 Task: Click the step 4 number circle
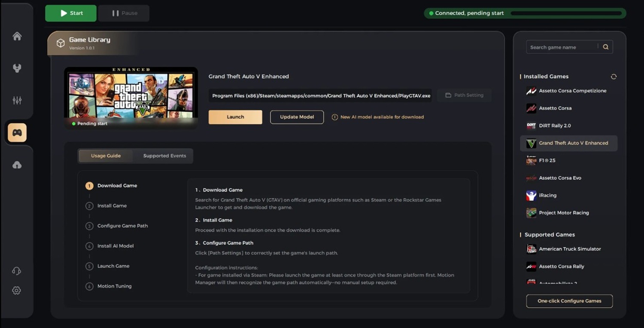(89, 246)
